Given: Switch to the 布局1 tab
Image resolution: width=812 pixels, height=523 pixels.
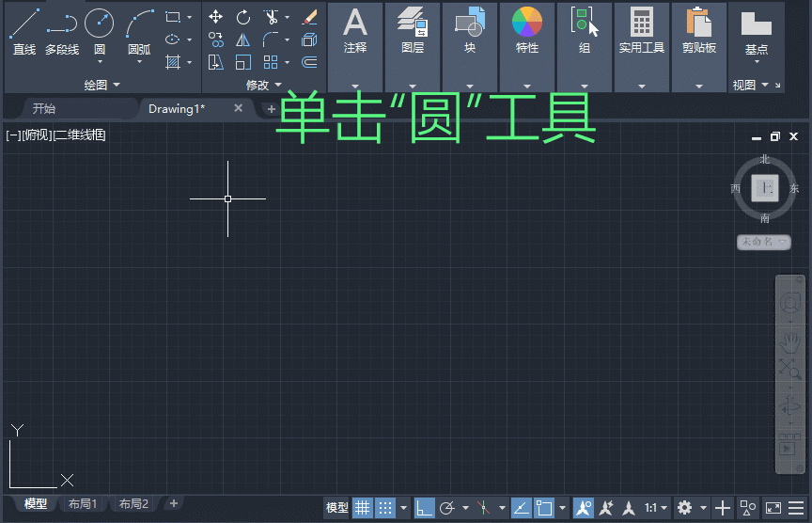Looking at the screenshot, I should [x=83, y=504].
